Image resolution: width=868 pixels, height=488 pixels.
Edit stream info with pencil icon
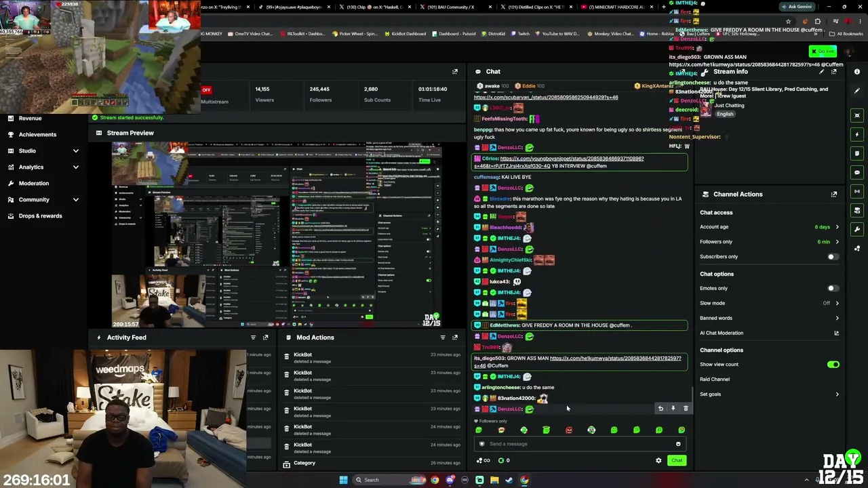822,72
